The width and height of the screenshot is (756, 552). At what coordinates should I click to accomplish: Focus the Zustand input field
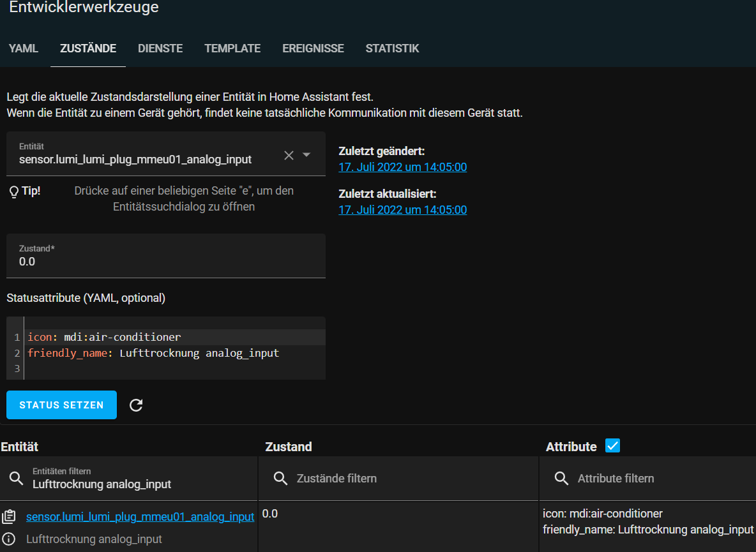click(x=166, y=261)
